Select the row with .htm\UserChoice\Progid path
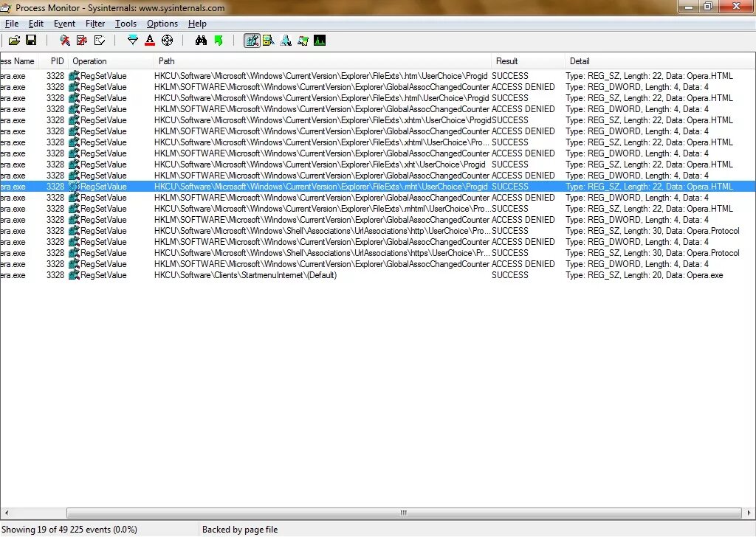 tap(378, 76)
